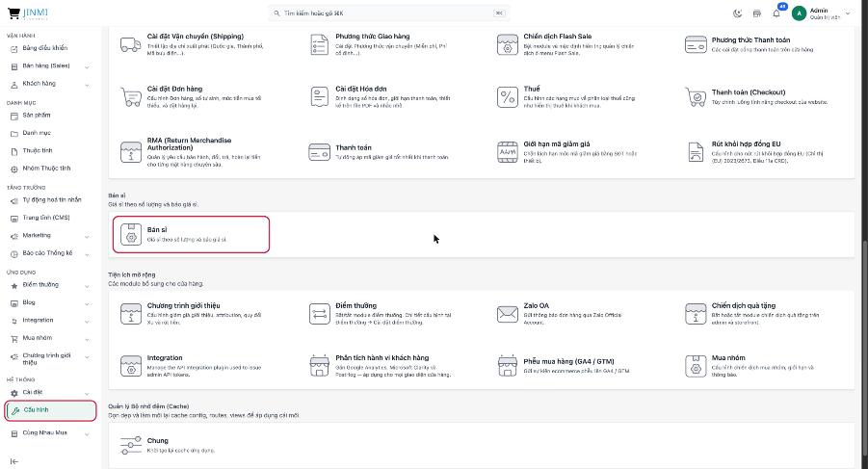Collapse the sidebar with arrow icon

click(14, 461)
